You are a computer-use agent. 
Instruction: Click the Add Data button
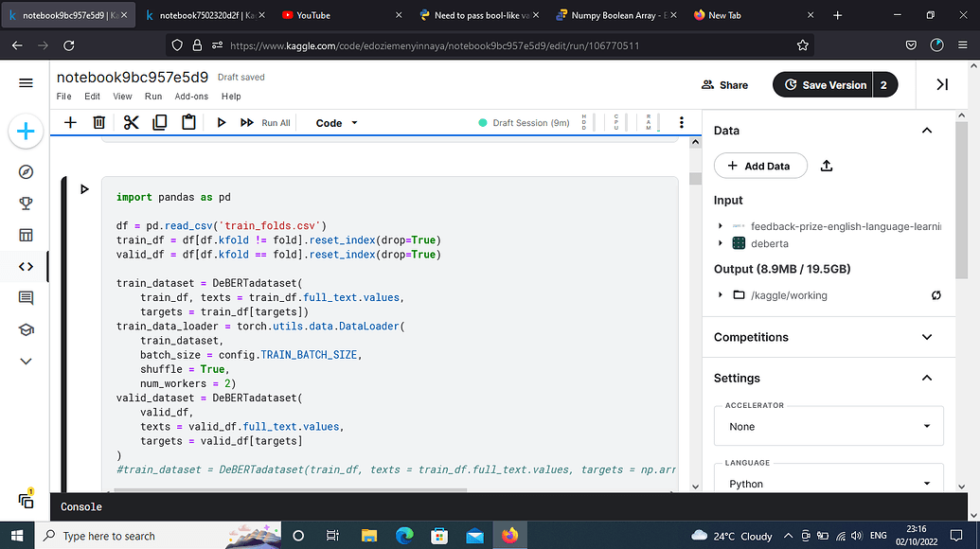pos(760,166)
